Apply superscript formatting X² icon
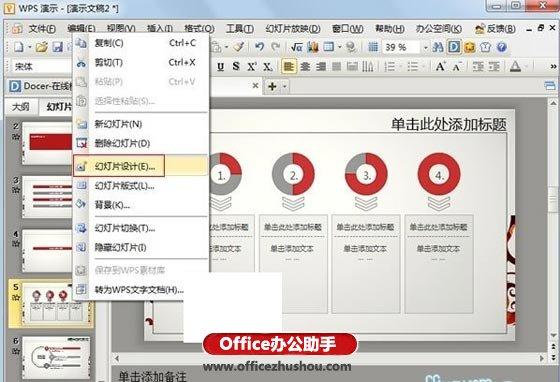 252,67
